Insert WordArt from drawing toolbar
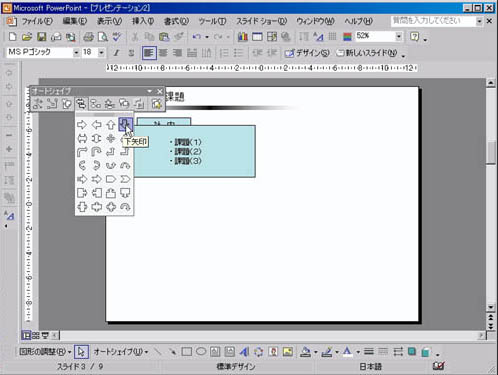 click(x=244, y=352)
